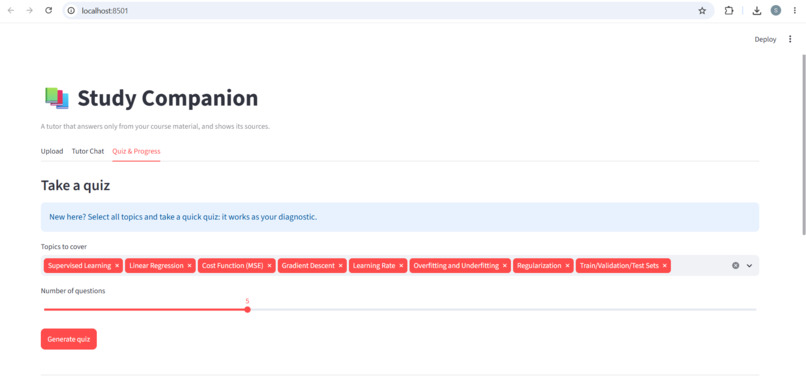806x387 pixels.
Task: Select the Quiz & Progress tab
Action: click(136, 151)
